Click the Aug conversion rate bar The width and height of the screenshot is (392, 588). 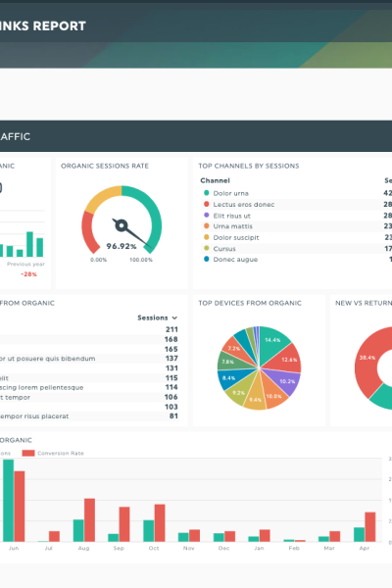click(x=89, y=520)
